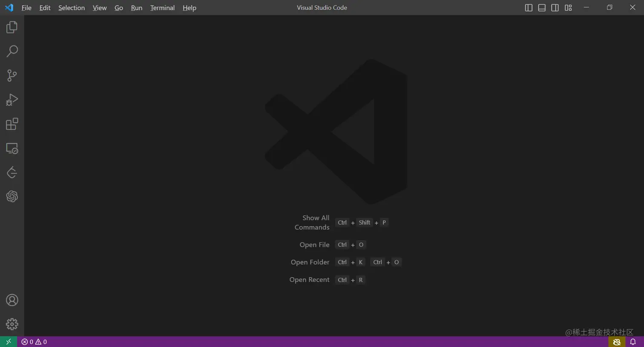
Task: Toggle the primary side bar layout
Action: coord(529,8)
